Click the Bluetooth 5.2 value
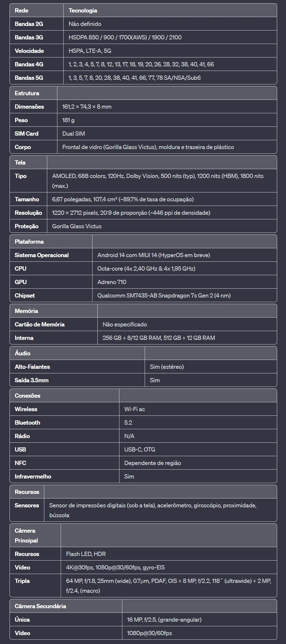This screenshot has height=644, width=286. pyautogui.click(x=128, y=423)
